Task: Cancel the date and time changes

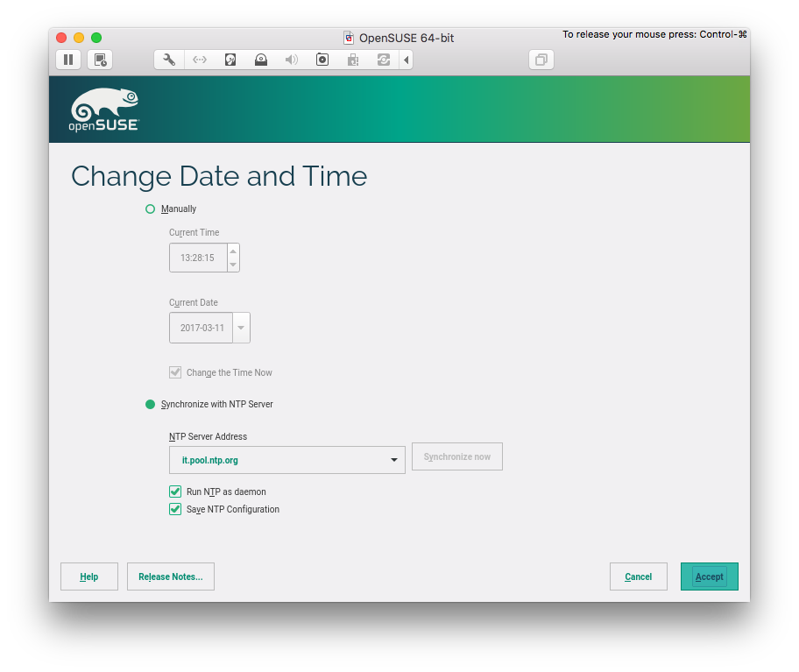Action: pyautogui.click(x=639, y=577)
